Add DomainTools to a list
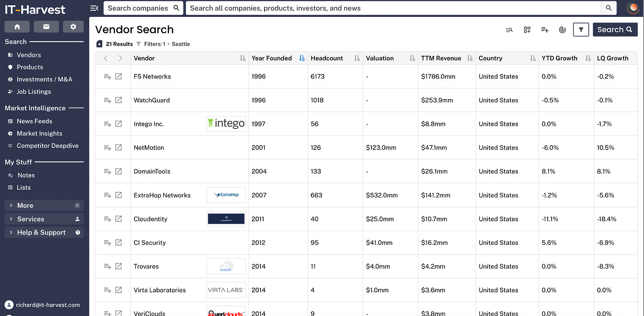Screen dimensions: 644x316 coord(107,172)
